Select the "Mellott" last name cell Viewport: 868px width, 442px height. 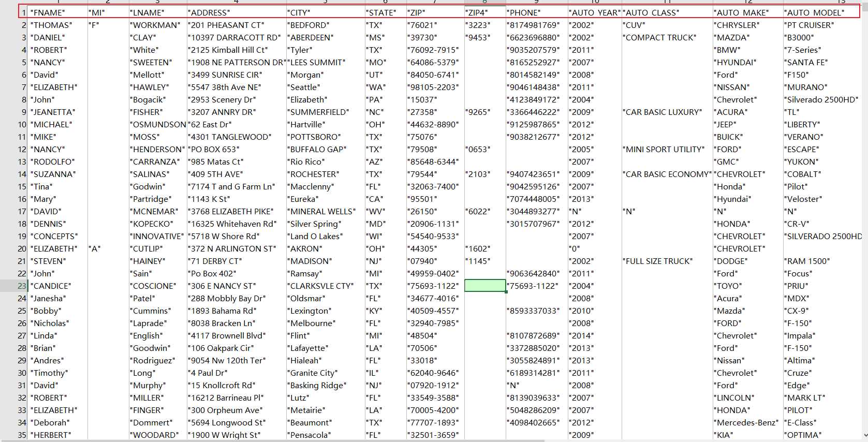click(158, 75)
